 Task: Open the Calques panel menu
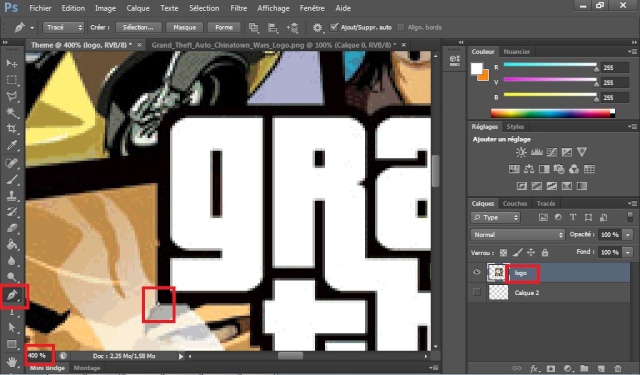[x=633, y=203]
